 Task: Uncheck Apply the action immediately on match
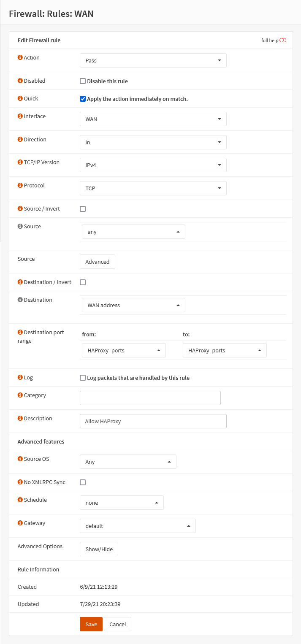click(83, 99)
